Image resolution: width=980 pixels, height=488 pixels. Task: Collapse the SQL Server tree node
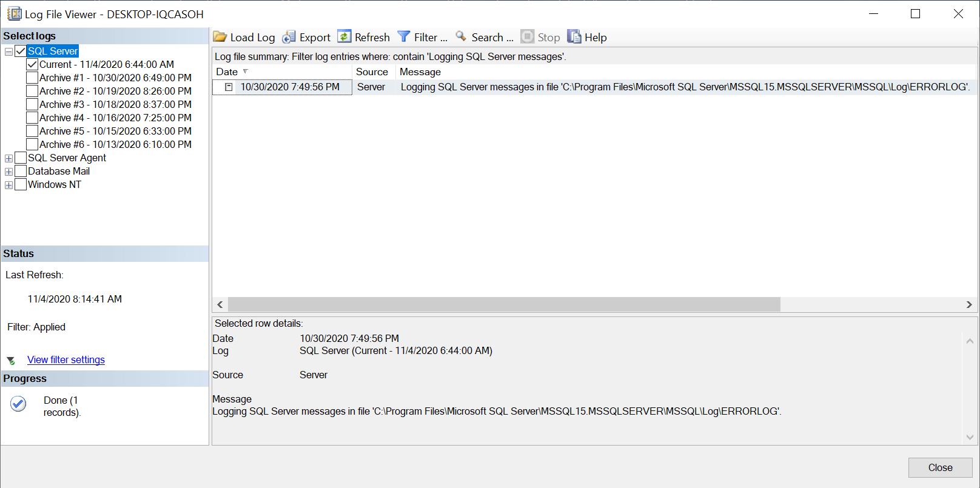pyautogui.click(x=8, y=52)
